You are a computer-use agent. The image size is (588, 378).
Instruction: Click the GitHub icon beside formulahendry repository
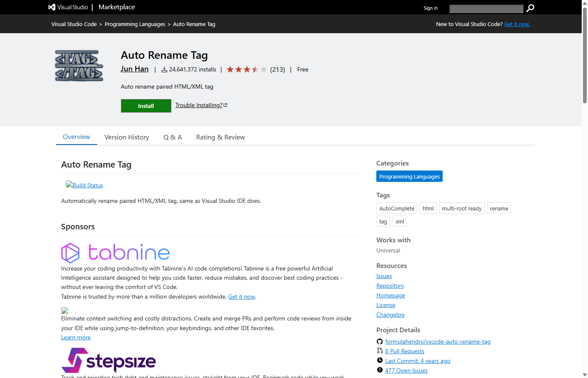(380, 341)
